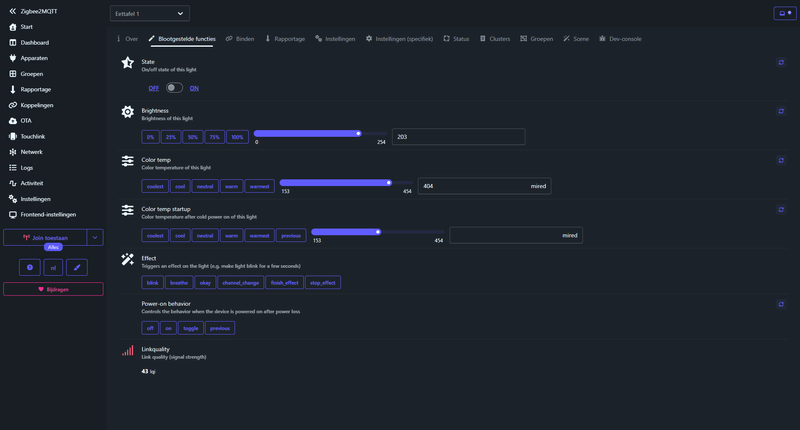Switch to the Binden tab
Screen dimensions: 800x430
tap(240, 39)
